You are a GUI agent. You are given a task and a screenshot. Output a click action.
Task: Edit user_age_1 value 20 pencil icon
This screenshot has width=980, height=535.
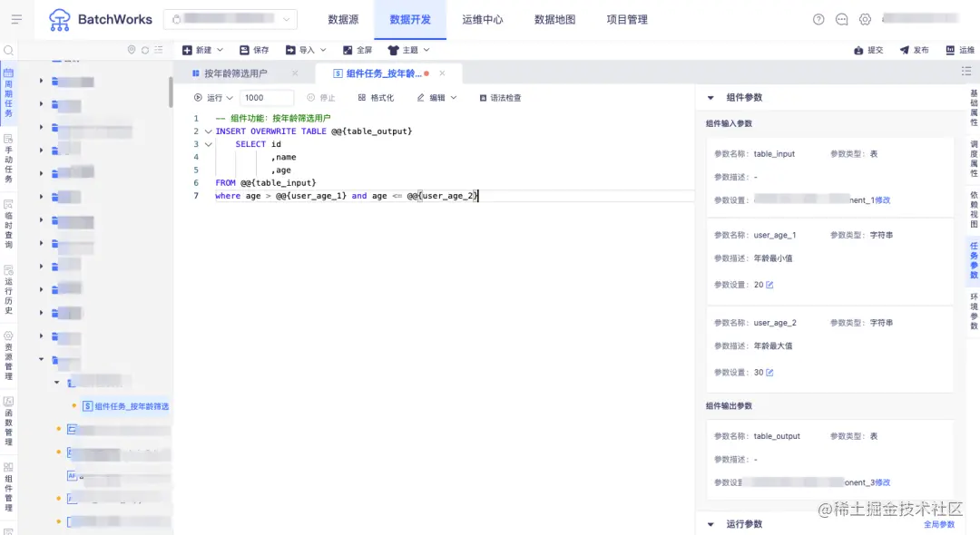click(769, 285)
